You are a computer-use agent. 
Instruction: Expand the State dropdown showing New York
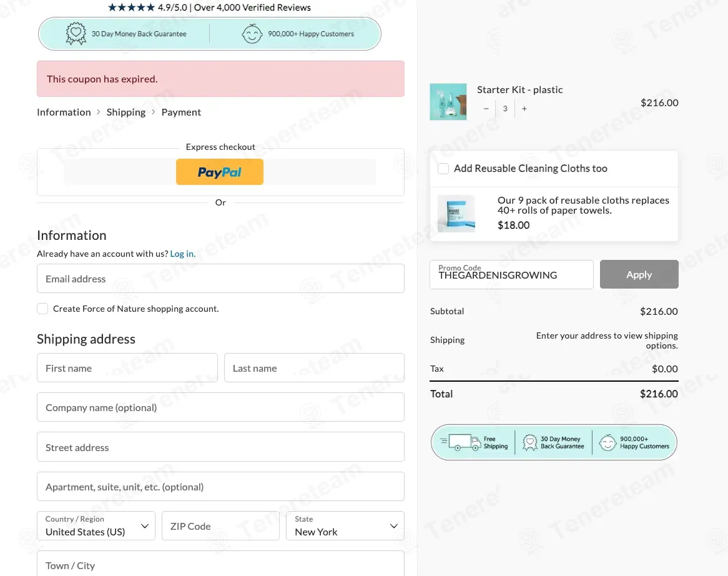coord(345,526)
